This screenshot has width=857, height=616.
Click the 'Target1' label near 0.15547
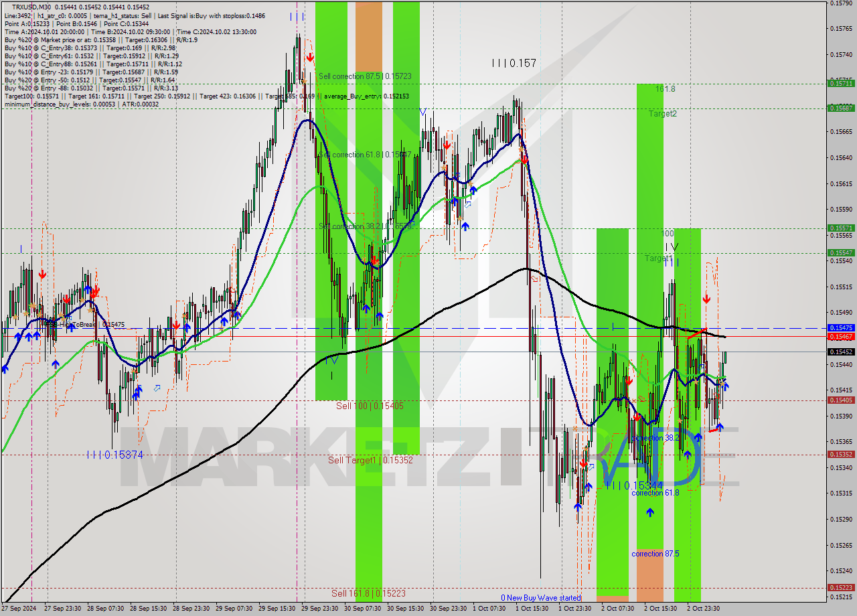pos(658,258)
